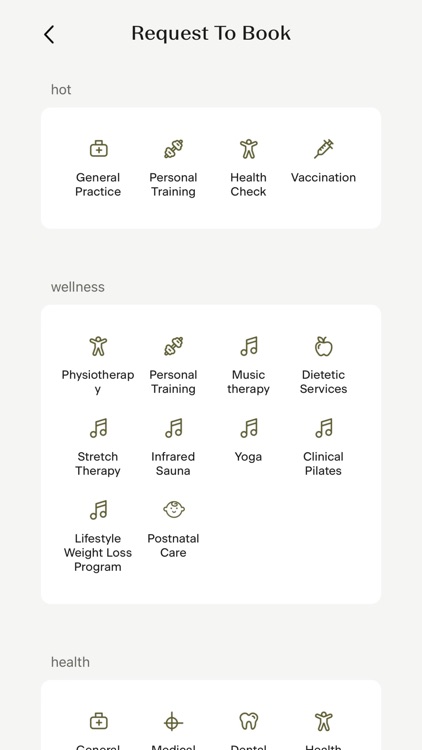
Task: Select Medical crosshair icon in health section
Action: (173, 721)
